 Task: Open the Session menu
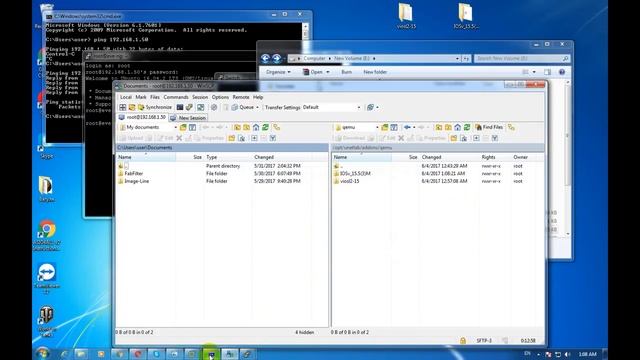point(200,97)
